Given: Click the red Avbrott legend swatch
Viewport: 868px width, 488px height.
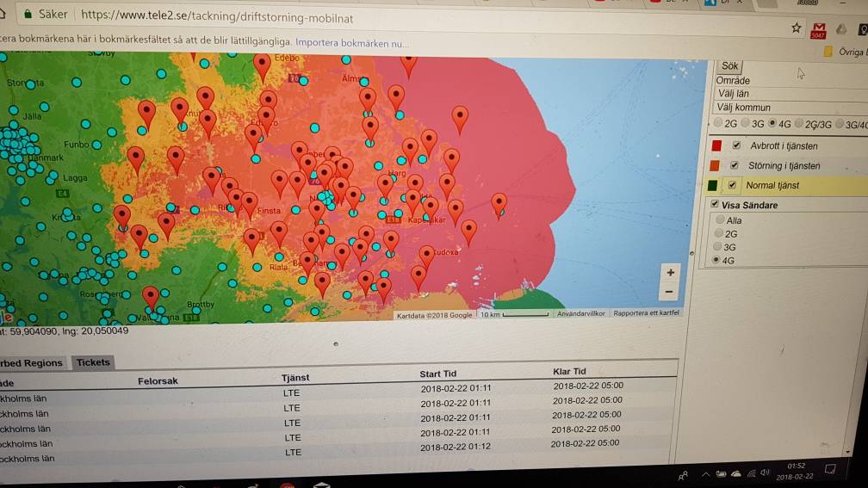Looking at the screenshot, I should click(716, 145).
